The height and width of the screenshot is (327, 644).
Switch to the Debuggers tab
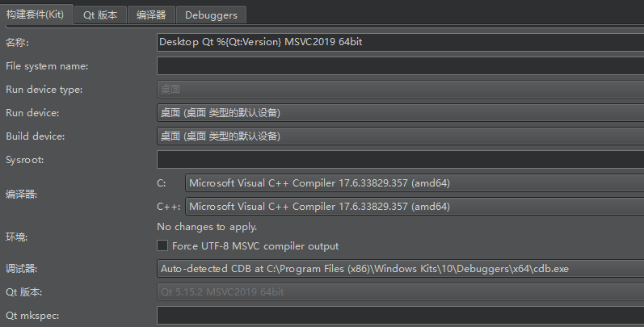[211, 15]
